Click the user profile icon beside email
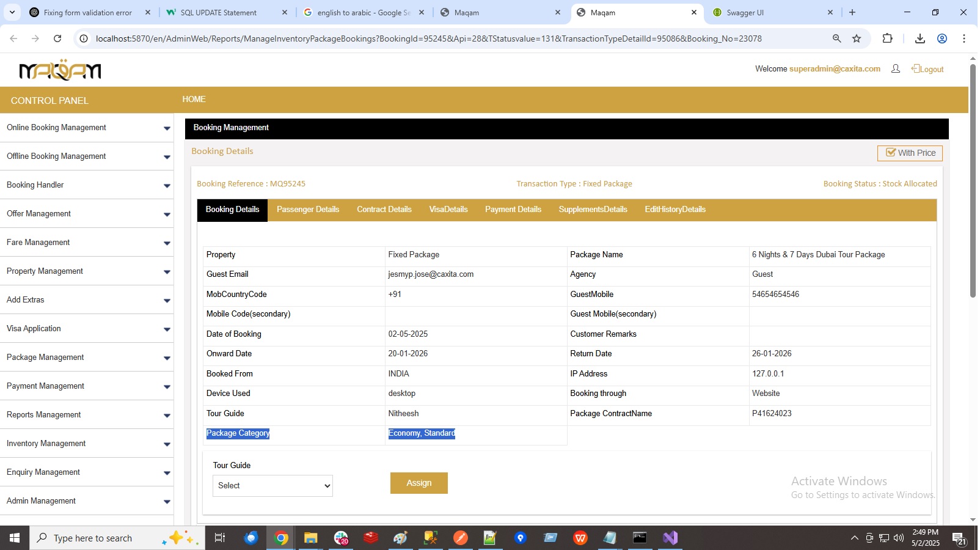Viewport: 980px width, 550px height. click(x=896, y=69)
